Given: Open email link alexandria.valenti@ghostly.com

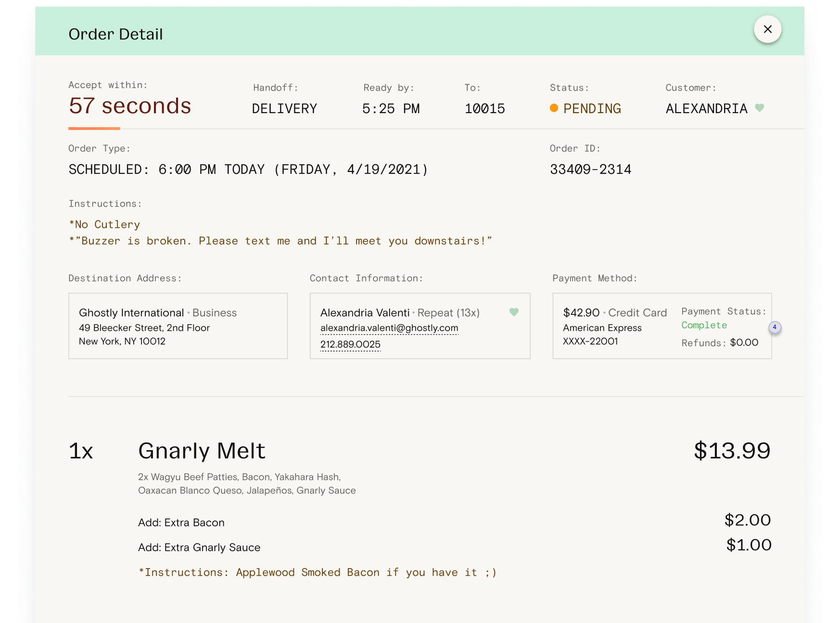Looking at the screenshot, I should 389,328.
